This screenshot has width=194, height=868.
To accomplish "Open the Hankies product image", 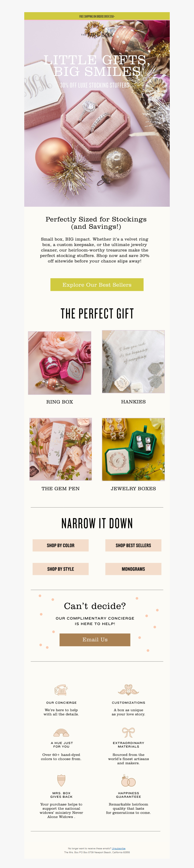I will (133, 362).
